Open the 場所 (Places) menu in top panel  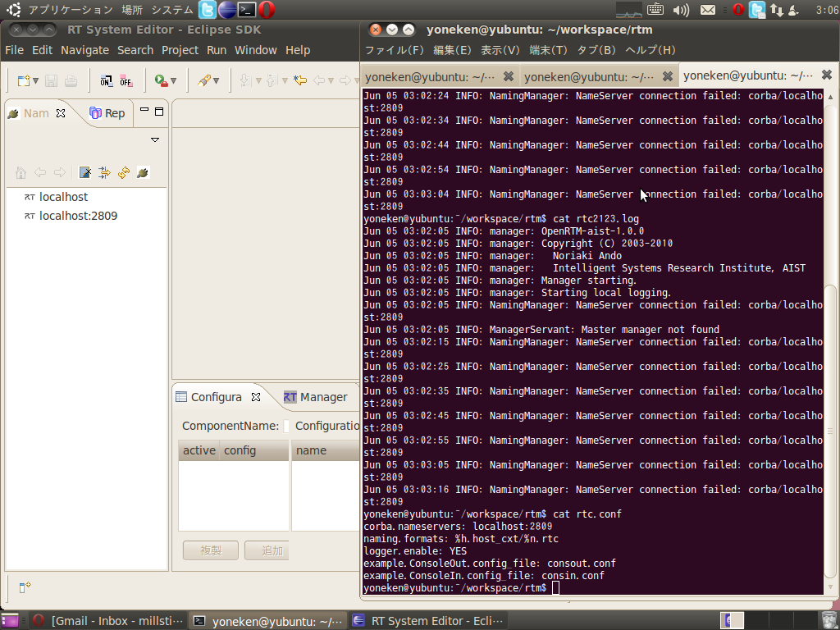(132, 10)
